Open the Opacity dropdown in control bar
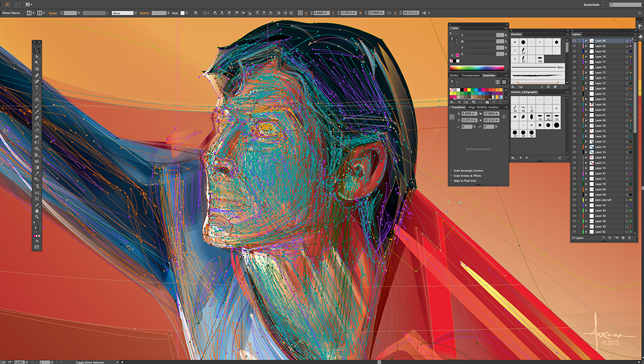The height and width of the screenshot is (364, 644). (x=168, y=13)
